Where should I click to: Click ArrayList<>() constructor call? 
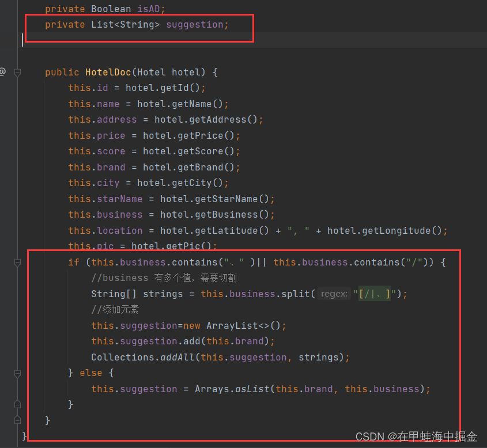244,325
